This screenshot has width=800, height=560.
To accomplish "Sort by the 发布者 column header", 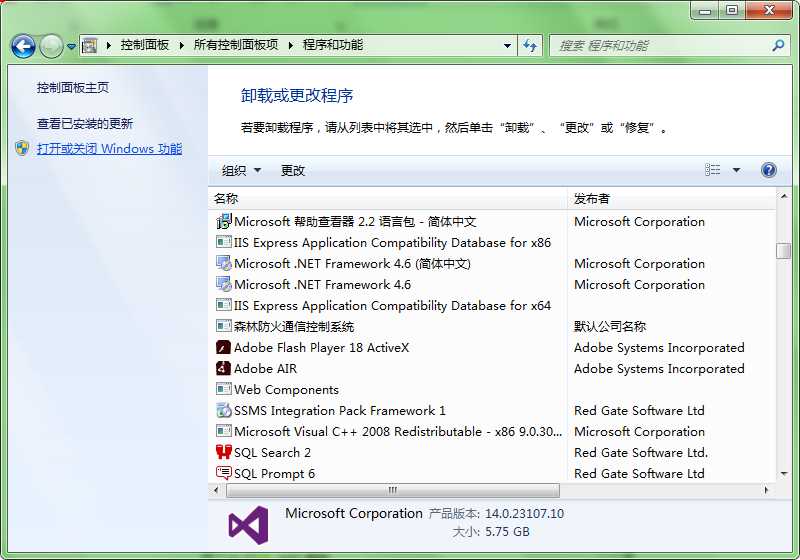I will pos(671,198).
